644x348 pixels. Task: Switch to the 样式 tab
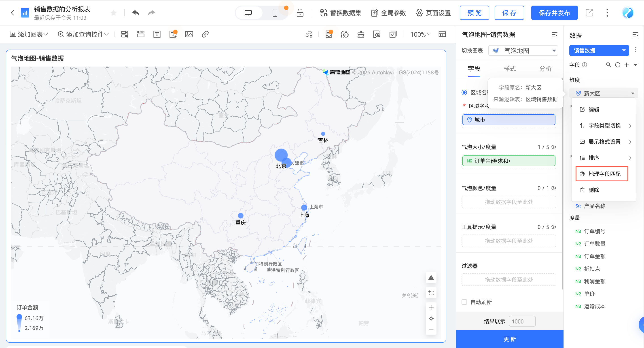[x=509, y=69]
